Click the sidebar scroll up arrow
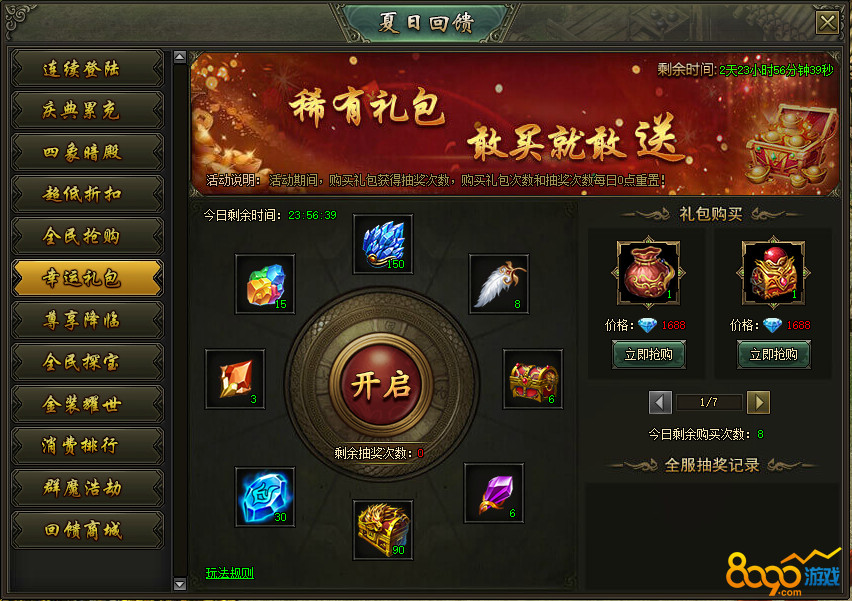Image resolution: width=852 pixels, height=601 pixels. pos(180,57)
